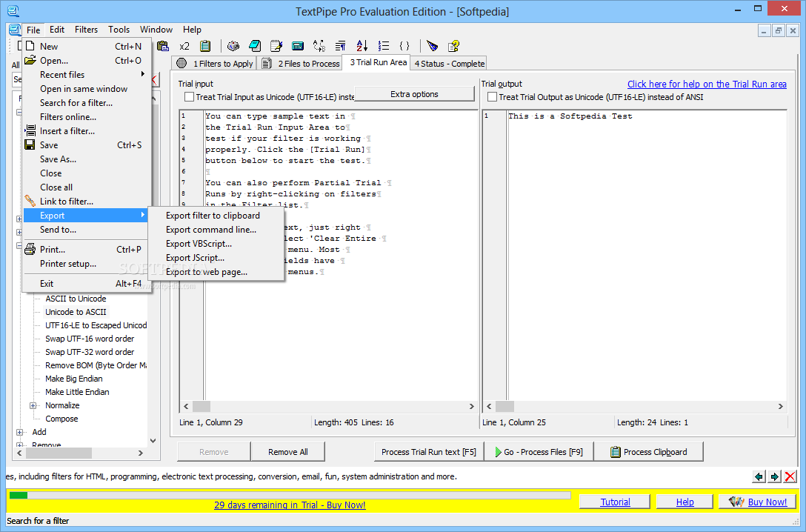Click the x2 toolbar icon

tap(184, 46)
